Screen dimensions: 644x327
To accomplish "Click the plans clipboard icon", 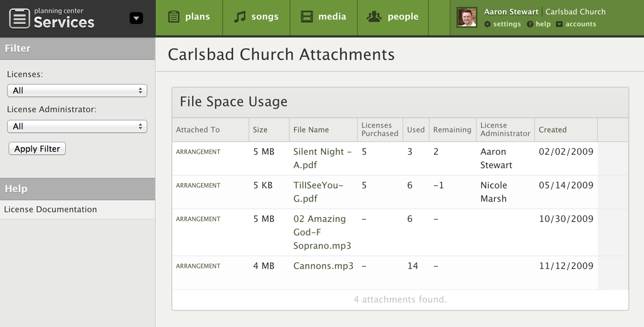I will [173, 16].
